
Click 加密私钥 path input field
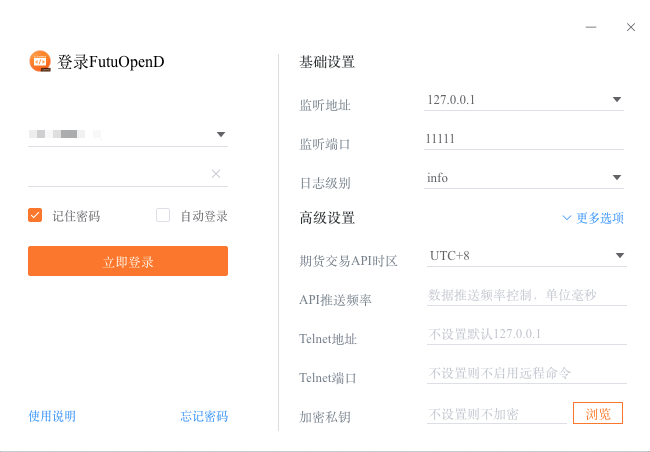click(x=497, y=413)
